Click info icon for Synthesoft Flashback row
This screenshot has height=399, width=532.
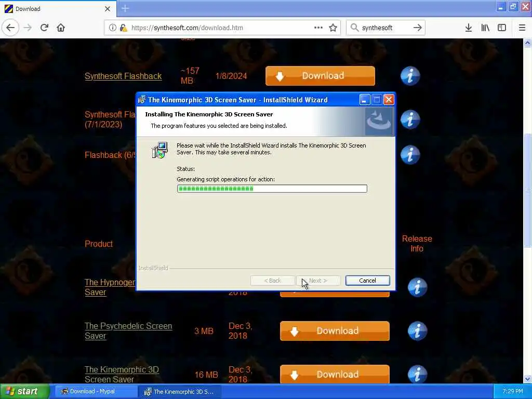pyautogui.click(x=410, y=76)
